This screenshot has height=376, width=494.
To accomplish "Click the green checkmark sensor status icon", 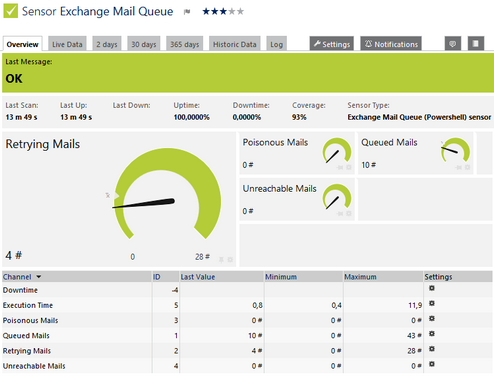I will tap(10, 11).
